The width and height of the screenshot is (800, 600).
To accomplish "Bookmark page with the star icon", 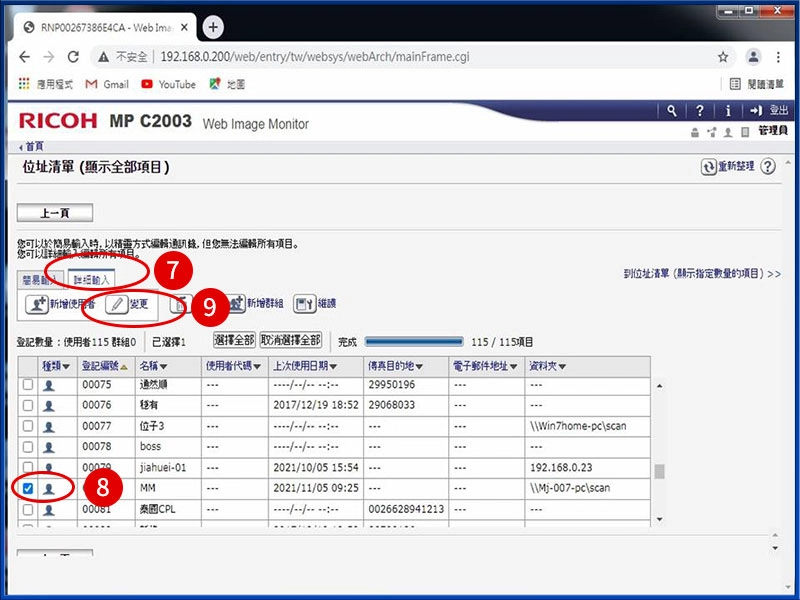I will 723,57.
